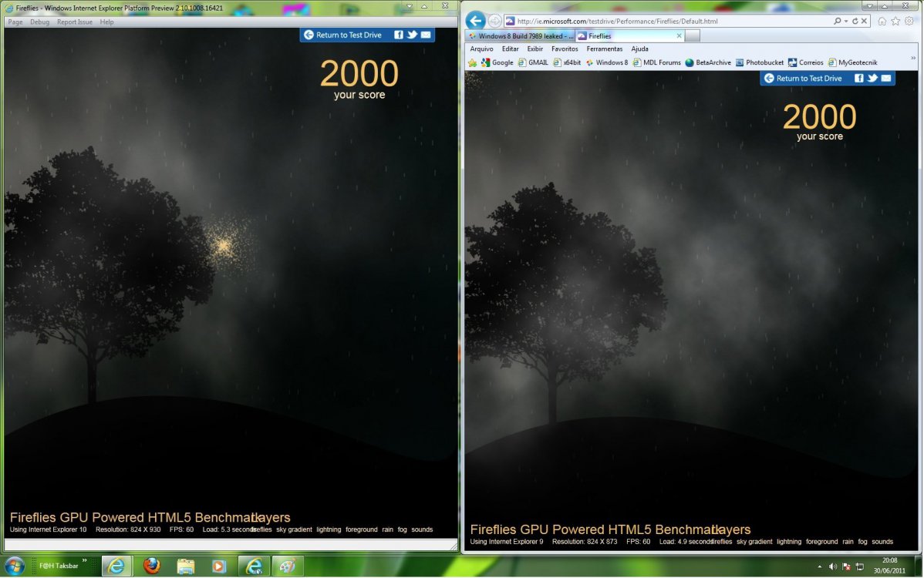The width and height of the screenshot is (924, 578).
Task: Open the Editar menu in IE9
Action: (x=511, y=49)
